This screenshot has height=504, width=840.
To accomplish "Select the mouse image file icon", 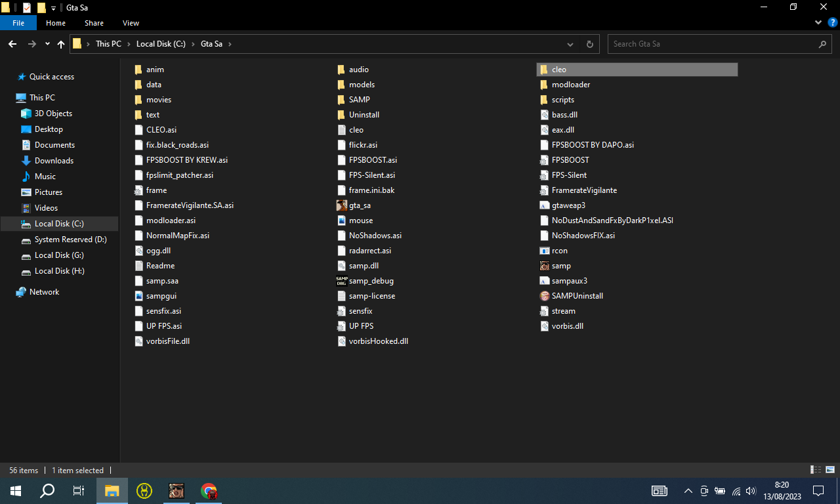I will (341, 220).
